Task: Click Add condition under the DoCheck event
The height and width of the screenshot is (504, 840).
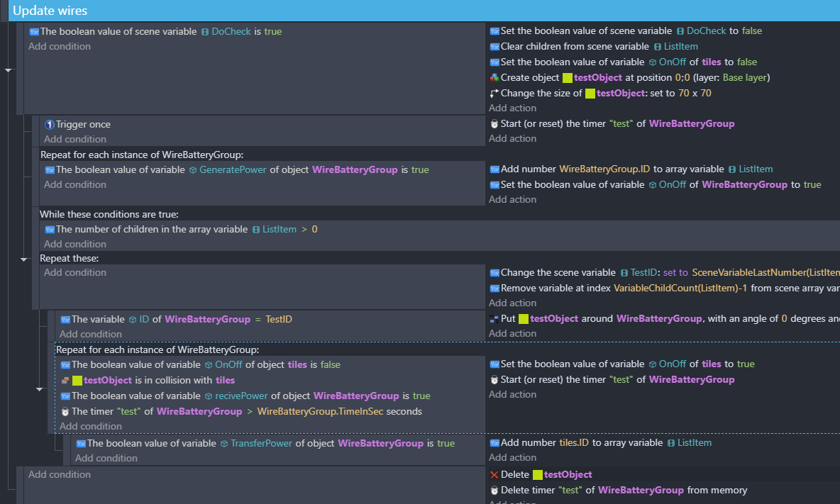Action: tap(60, 46)
